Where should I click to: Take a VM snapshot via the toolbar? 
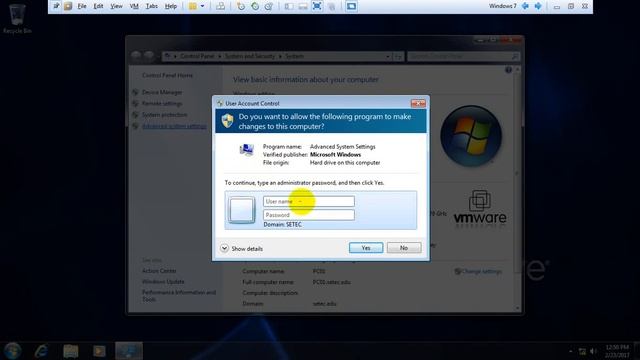pos(241,6)
